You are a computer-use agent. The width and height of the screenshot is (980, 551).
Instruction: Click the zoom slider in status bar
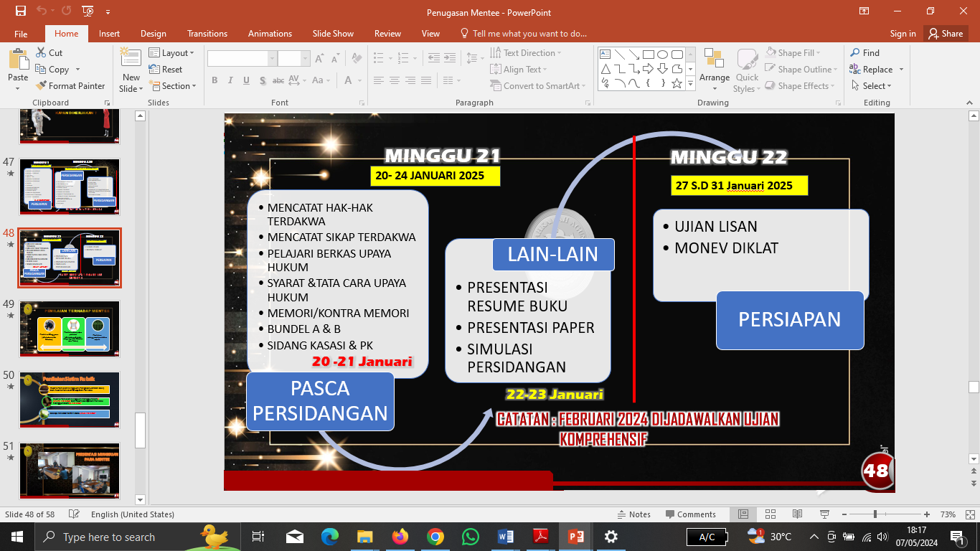[875, 514]
